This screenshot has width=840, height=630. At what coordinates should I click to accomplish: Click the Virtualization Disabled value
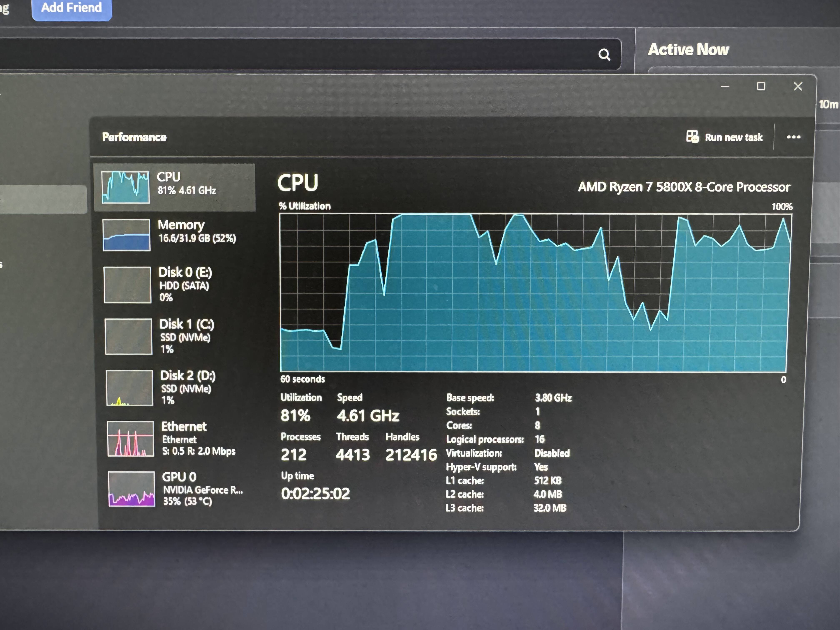(552, 453)
